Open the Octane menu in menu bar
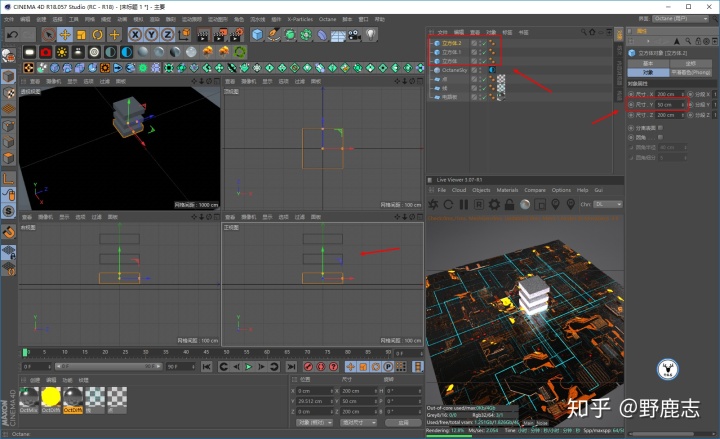This screenshot has height=439, width=720. 327,19
